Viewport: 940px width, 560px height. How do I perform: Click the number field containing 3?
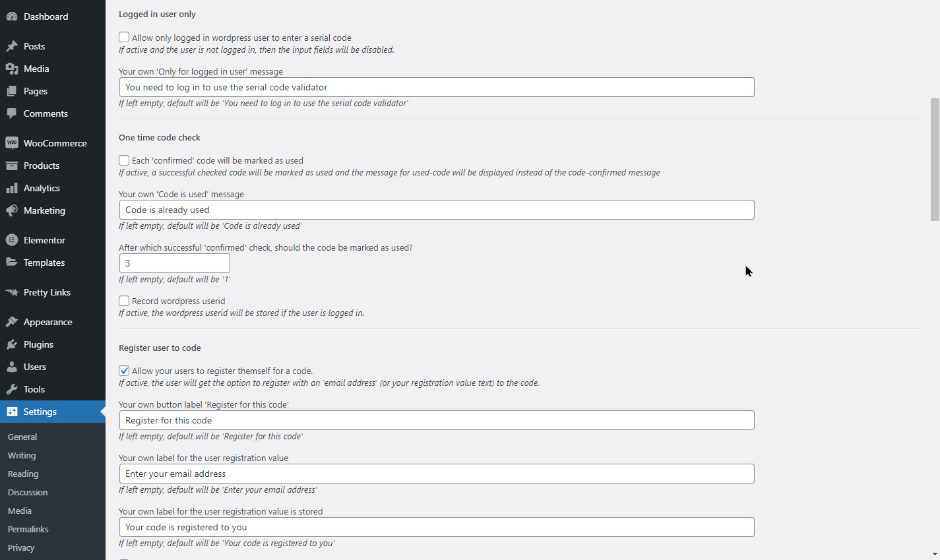174,263
